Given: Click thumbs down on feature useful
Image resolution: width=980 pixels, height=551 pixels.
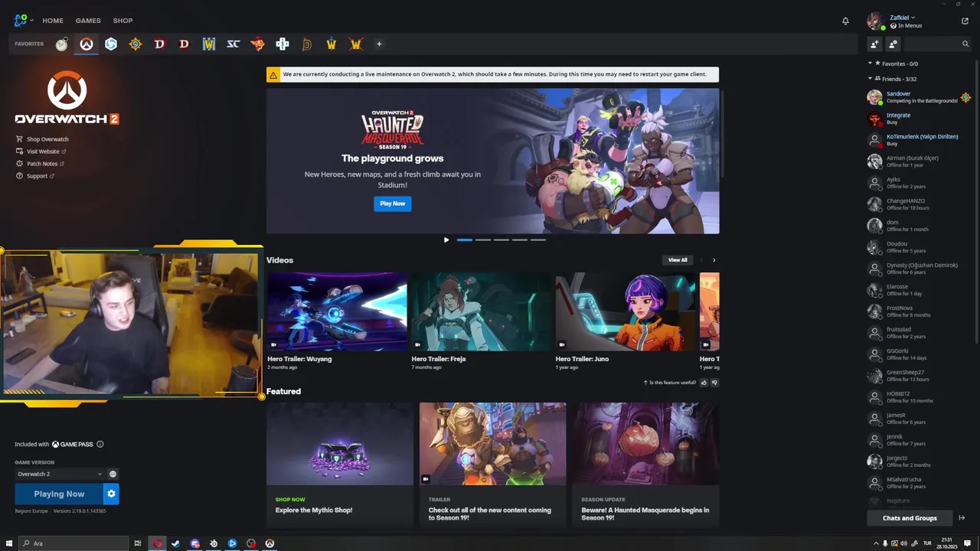Looking at the screenshot, I should tap(715, 383).
